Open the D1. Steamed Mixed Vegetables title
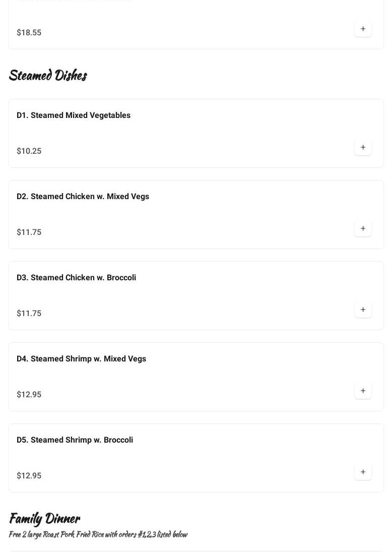This screenshot has height=552, width=392. [74, 115]
